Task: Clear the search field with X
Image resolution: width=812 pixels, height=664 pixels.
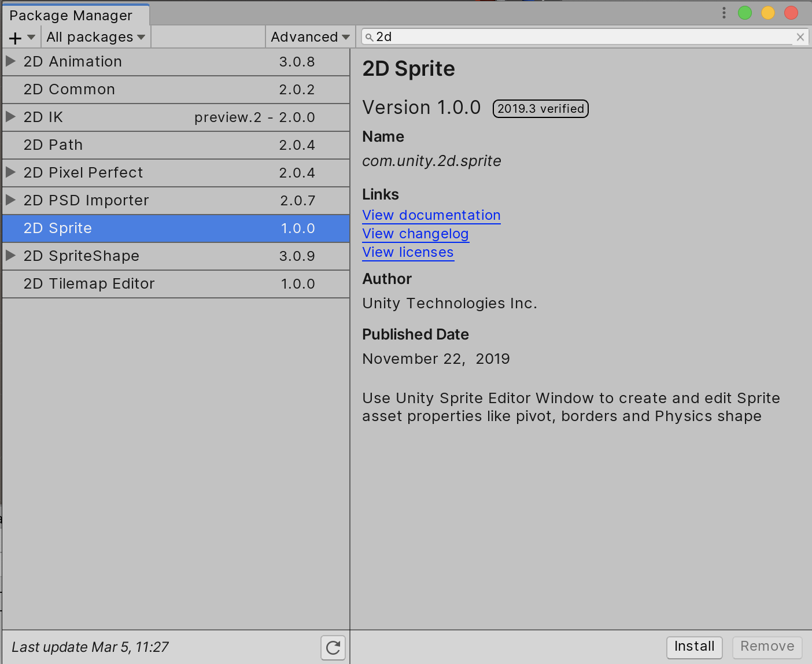Action: (x=800, y=37)
